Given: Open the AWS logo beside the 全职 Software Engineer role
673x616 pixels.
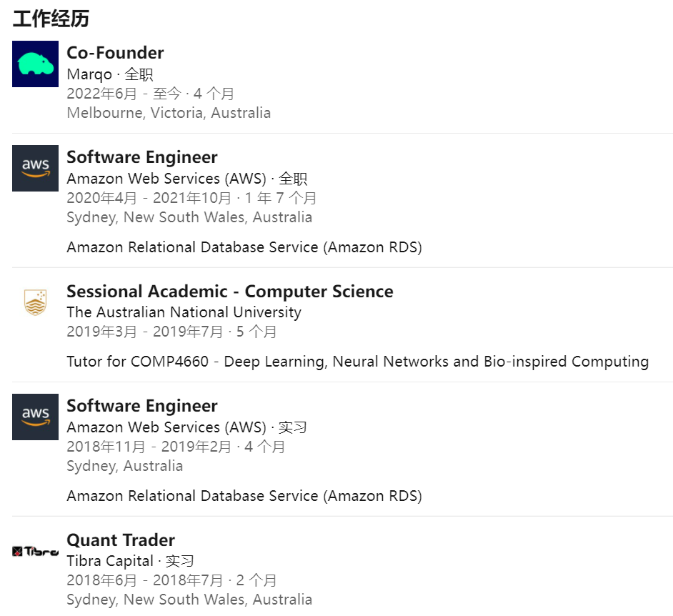Looking at the screenshot, I should click(35, 169).
